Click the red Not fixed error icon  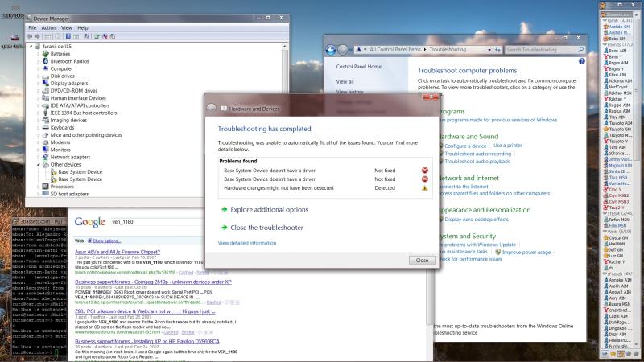[x=424, y=170]
